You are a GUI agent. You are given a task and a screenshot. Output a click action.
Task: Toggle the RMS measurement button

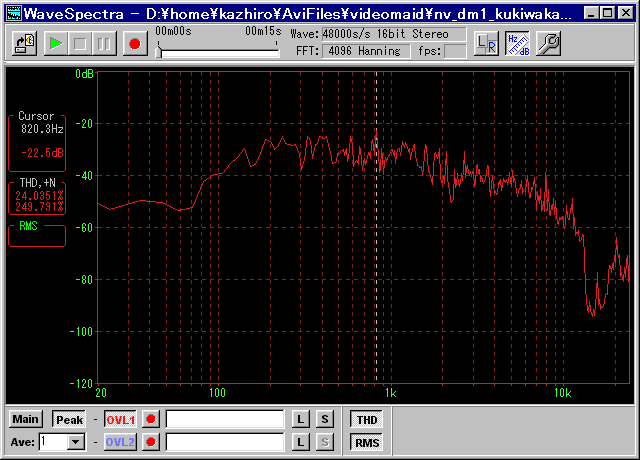367,442
